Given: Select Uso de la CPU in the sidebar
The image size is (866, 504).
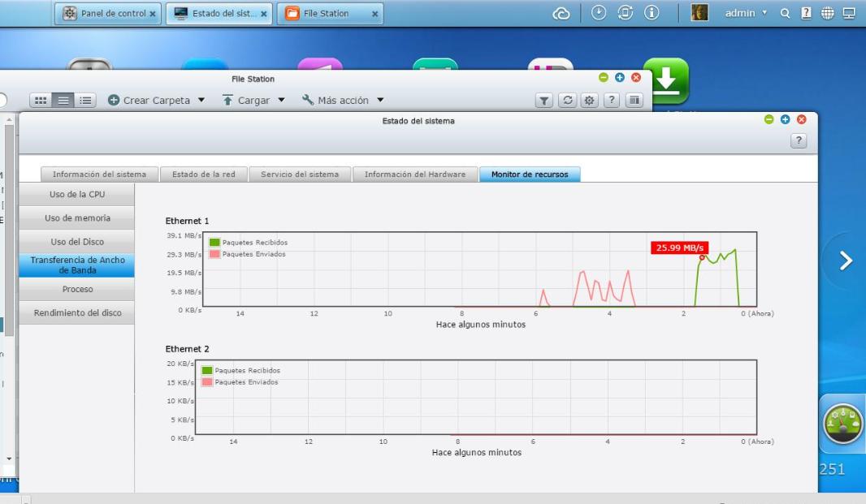Looking at the screenshot, I should pos(76,194).
